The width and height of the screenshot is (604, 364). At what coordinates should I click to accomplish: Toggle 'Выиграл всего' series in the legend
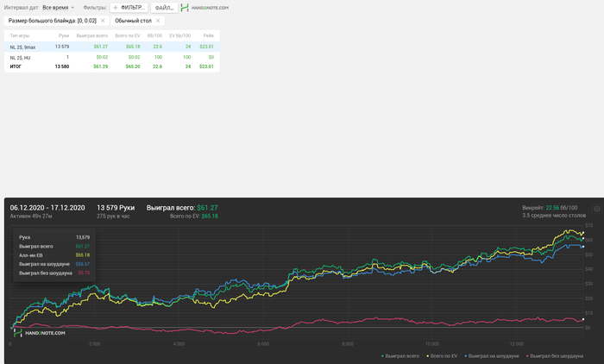coord(401,355)
